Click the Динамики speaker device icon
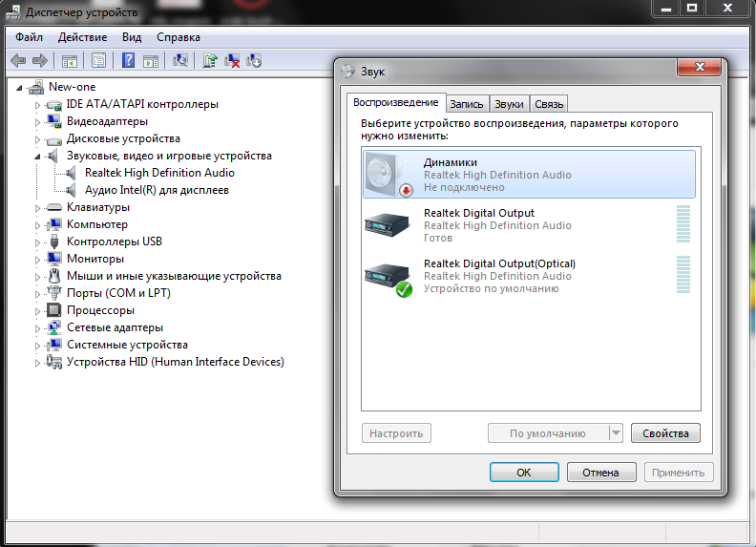 388,175
